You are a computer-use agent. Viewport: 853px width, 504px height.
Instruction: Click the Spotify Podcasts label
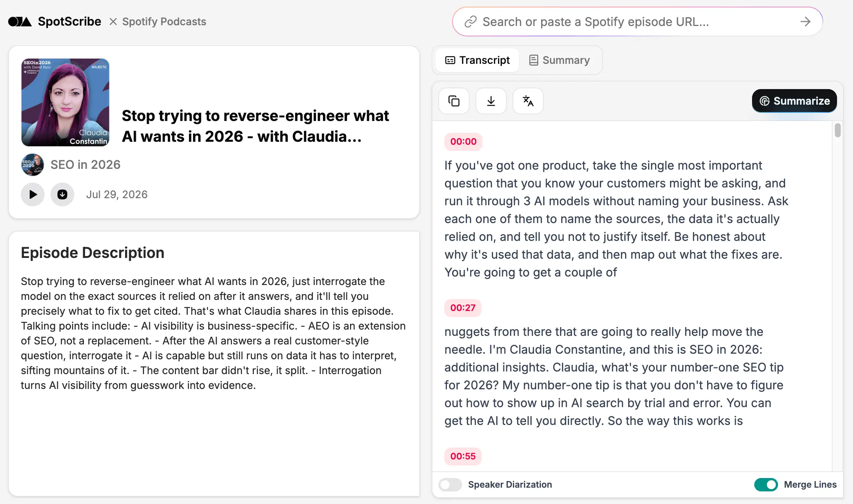click(164, 22)
